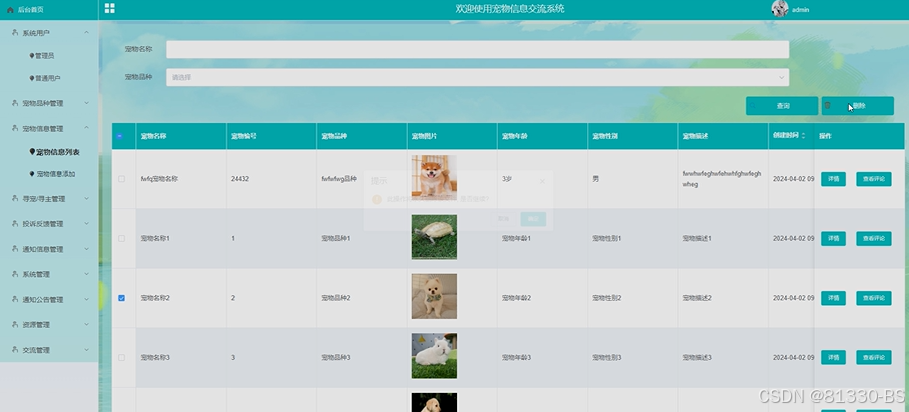The image size is (909, 412).
Task: Click the 删除 delete button
Action: (x=857, y=106)
